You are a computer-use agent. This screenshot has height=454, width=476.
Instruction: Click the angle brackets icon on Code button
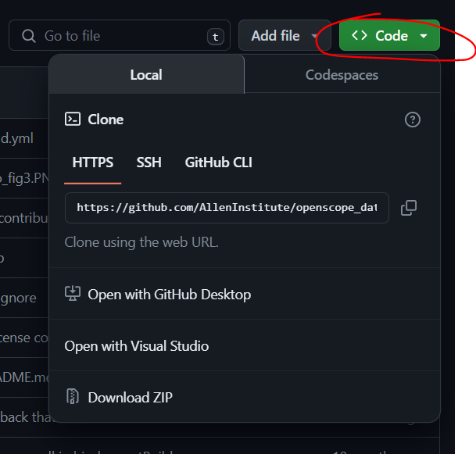(x=360, y=35)
